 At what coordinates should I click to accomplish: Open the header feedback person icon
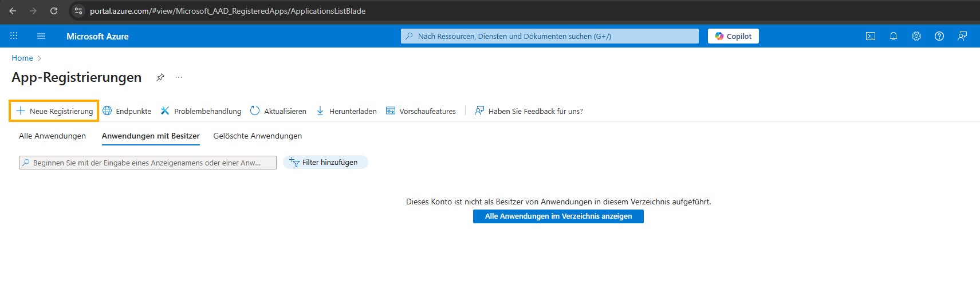coord(962,36)
